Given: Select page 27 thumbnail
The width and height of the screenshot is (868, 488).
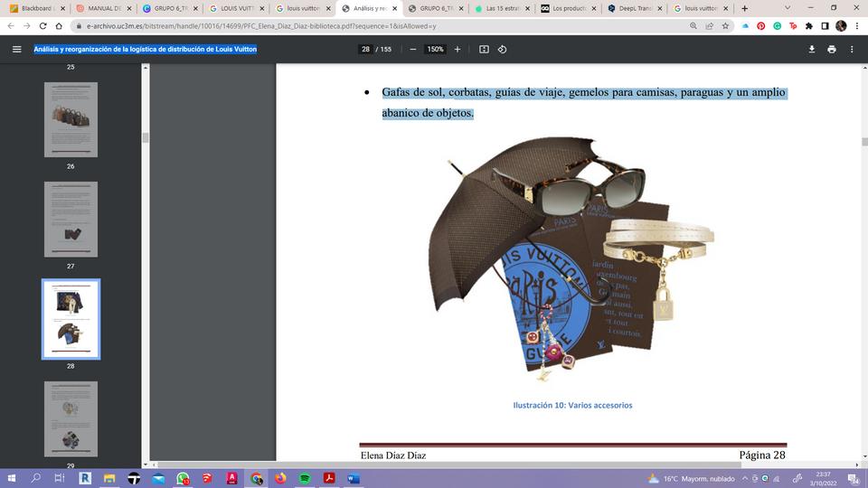Looking at the screenshot, I should tap(71, 219).
